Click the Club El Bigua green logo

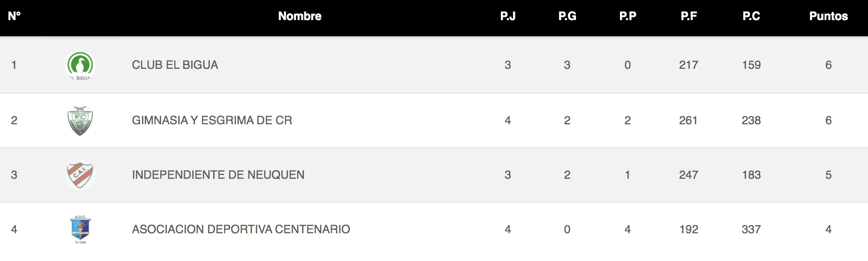(80, 65)
